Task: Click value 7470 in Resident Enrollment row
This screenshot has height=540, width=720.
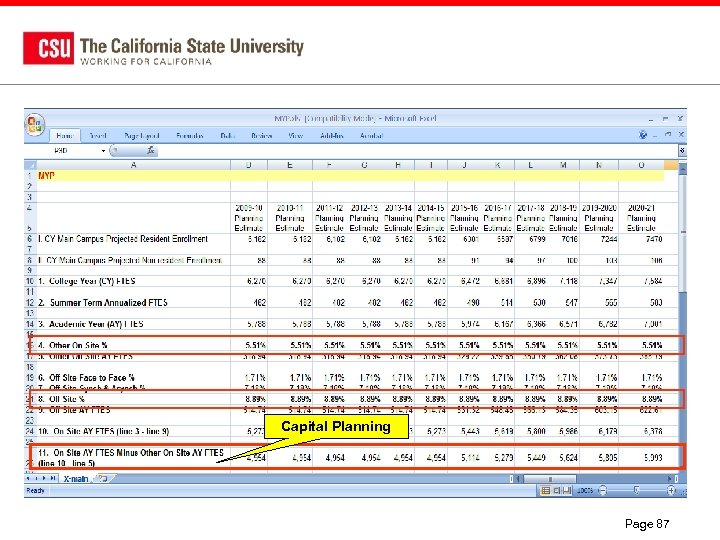Action: click(654, 239)
